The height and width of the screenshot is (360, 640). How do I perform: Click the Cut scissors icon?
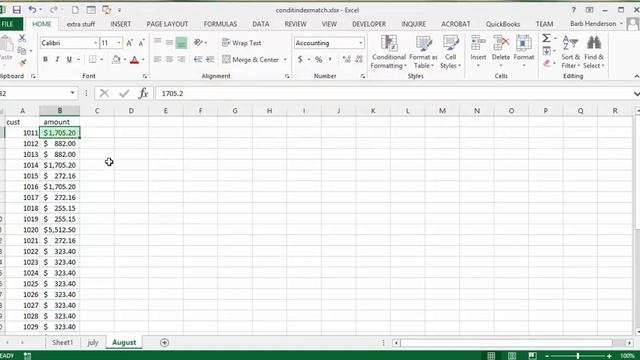pyautogui.click(x=22, y=38)
